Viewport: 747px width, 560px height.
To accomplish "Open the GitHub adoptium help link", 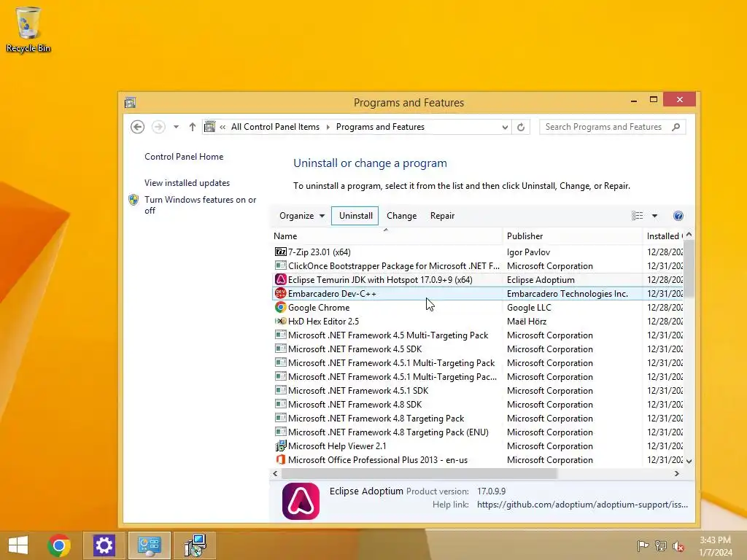I will (x=582, y=505).
